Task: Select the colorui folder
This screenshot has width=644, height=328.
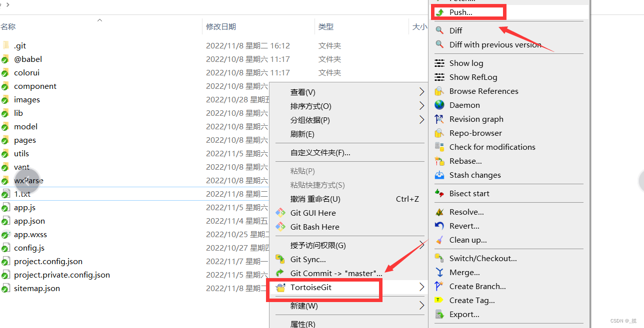Action: (26, 72)
